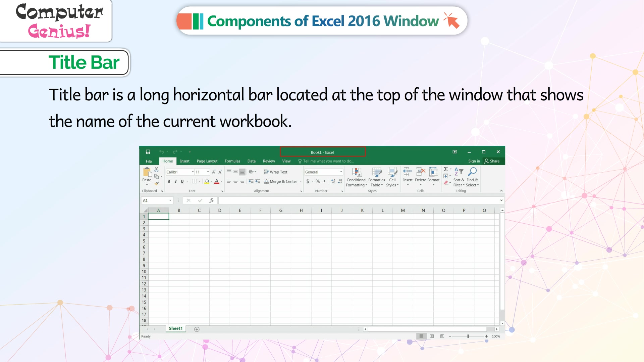The height and width of the screenshot is (362, 644).
Task: Open Find & Select menu
Action: (x=472, y=177)
